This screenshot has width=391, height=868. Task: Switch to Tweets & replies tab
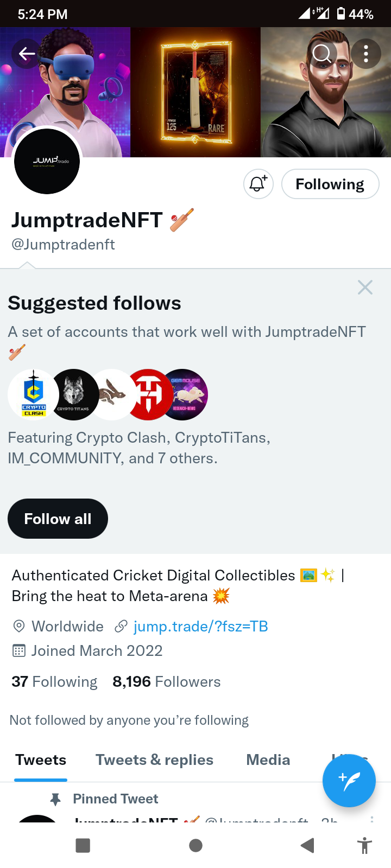coord(154,760)
